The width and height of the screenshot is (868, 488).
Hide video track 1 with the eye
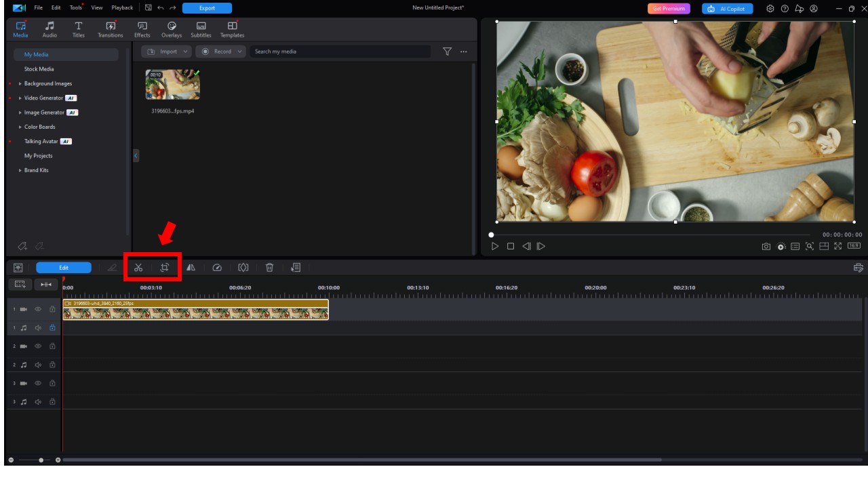38,309
